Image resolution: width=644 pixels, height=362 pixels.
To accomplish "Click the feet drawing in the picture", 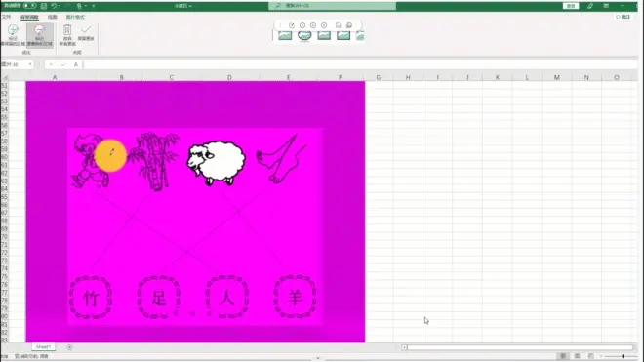I will [282, 158].
